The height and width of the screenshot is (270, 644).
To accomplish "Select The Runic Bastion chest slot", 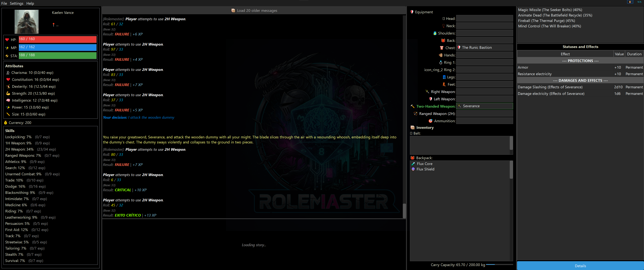I will click(484, 48).
